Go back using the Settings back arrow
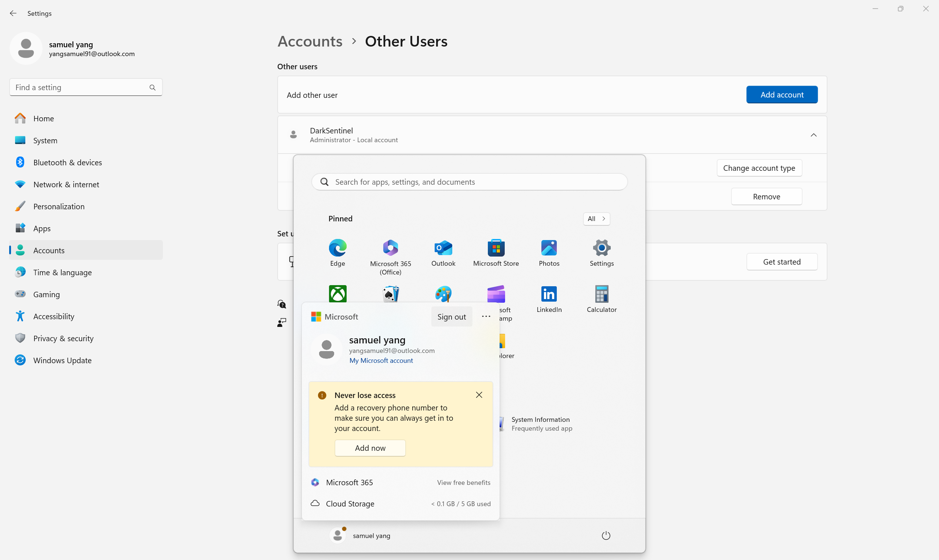 click(x=13, y=13)
